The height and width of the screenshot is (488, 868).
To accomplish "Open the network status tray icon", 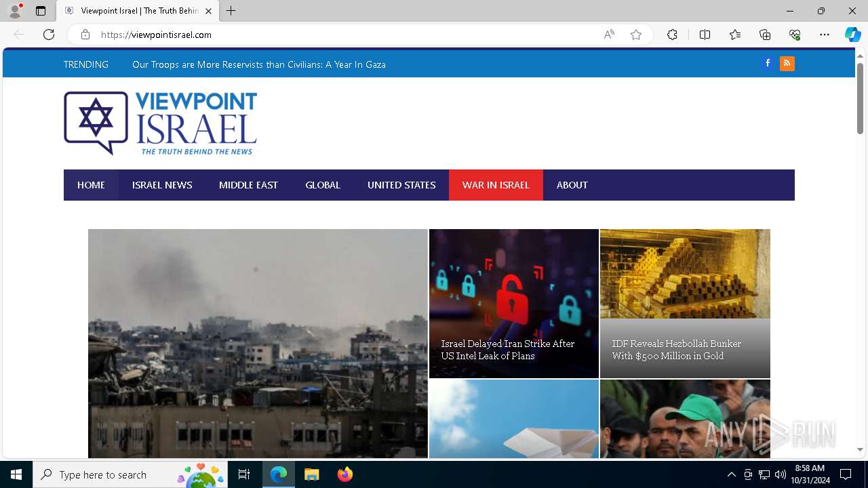I will [x=764, y=474].
